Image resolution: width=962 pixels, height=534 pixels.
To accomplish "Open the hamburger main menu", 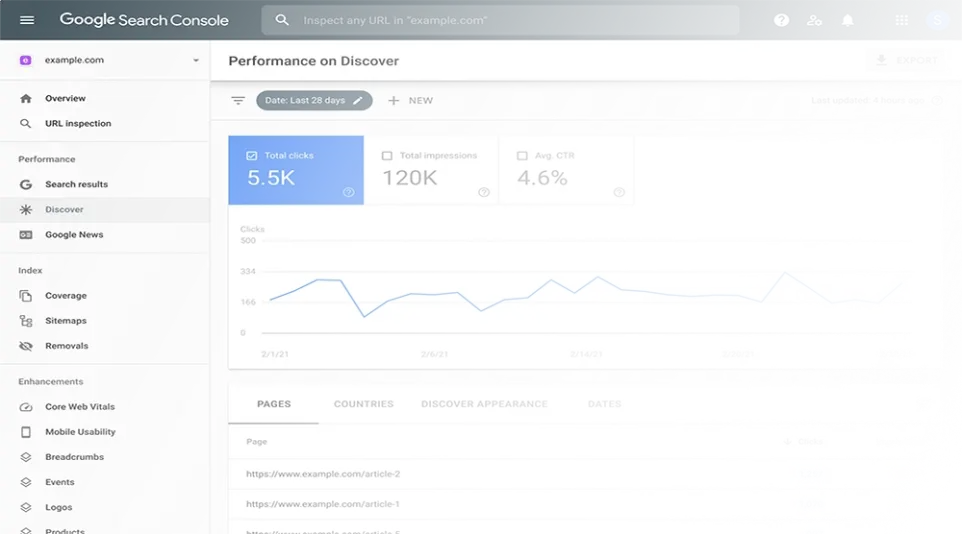I will 26,20.
